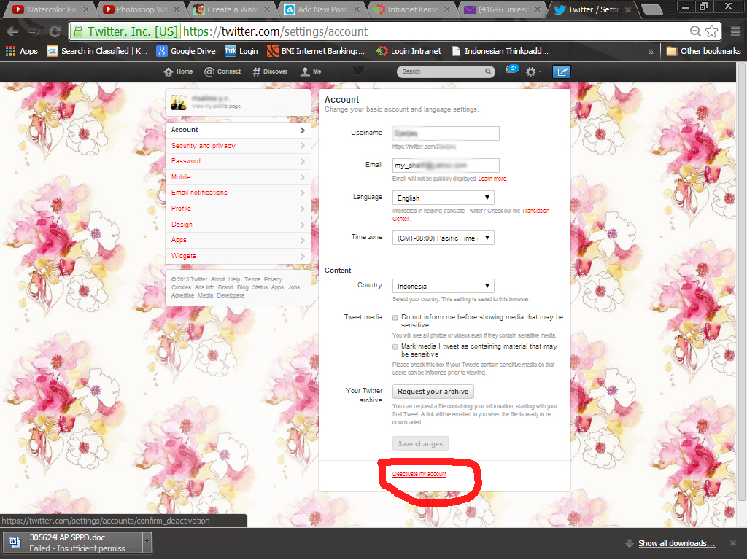This screenshot has height=560, width=747.
Task: Open Email notifications settings
Action: (x=238, y=192)
